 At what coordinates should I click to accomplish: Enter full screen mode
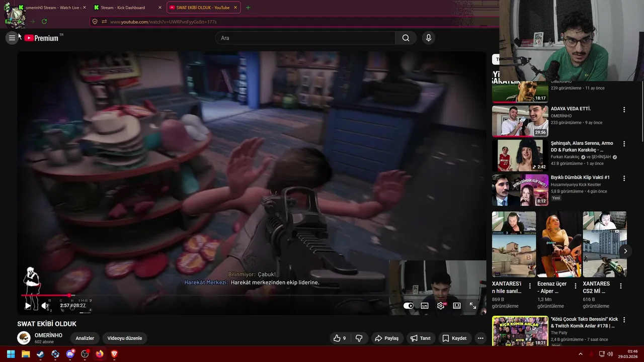(x=473, y=306)
